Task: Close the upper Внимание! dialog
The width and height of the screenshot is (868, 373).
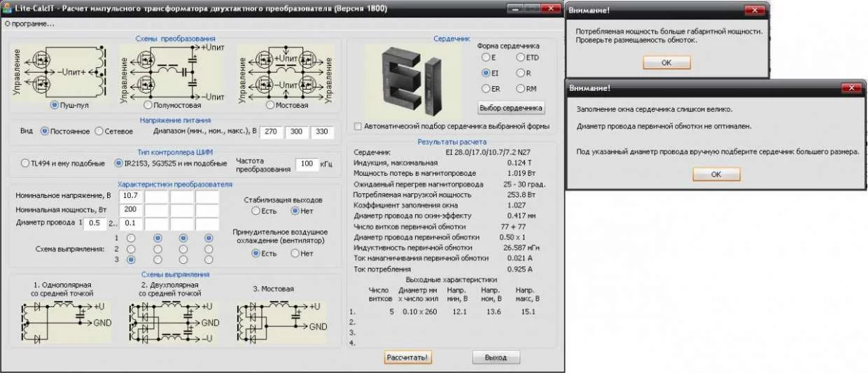Action: coord(755,11)
